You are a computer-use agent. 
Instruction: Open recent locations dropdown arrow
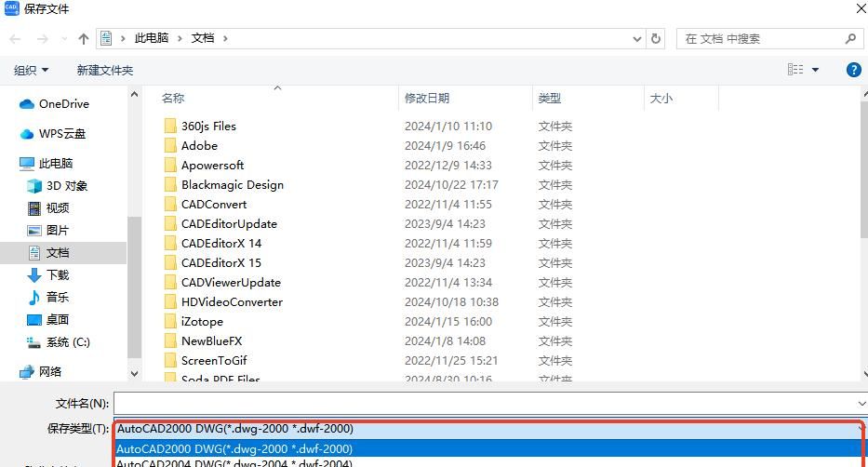64,39
